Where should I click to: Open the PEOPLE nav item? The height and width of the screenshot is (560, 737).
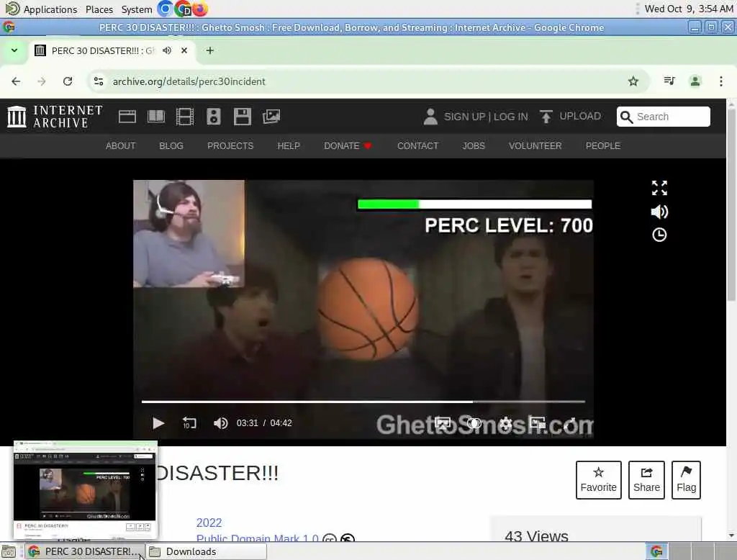pyautogui.click(x=603, y=146)
